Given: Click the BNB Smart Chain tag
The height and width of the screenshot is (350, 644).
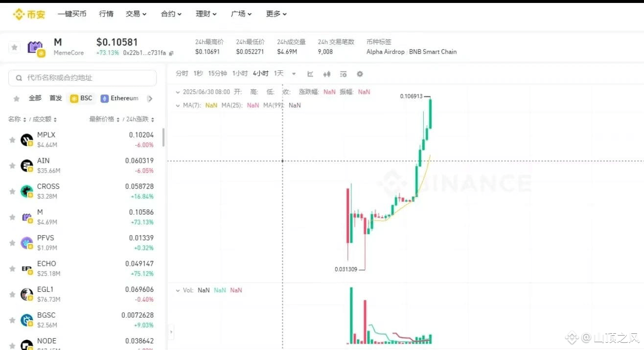Looking at the screenshot, I should (433, 52).
